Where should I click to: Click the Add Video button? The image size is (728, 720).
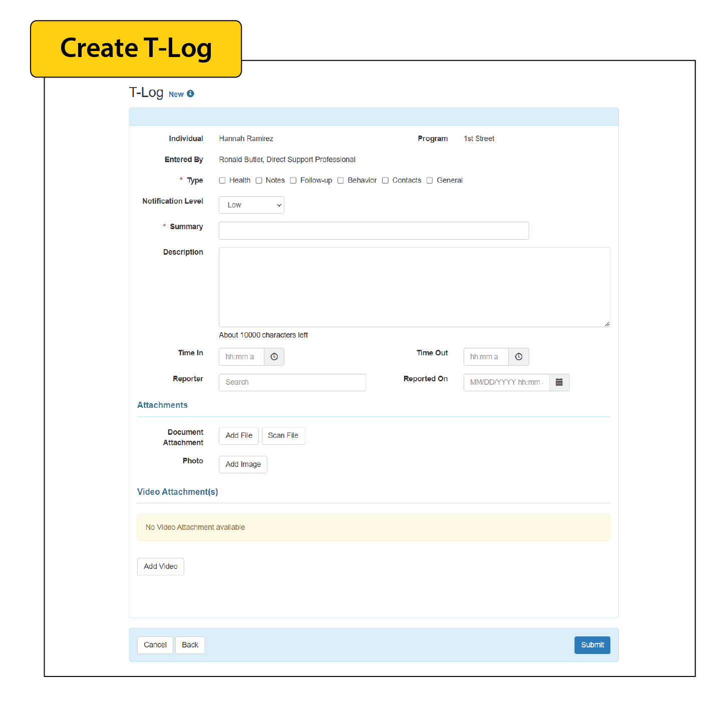[x=160, y=566]
